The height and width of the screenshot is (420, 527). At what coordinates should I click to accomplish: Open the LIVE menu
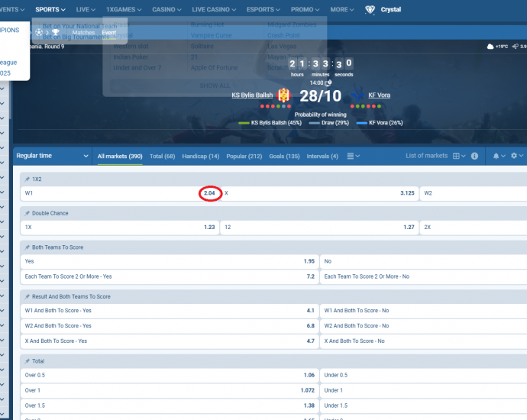pyautogui.click(x=86, y=9)
